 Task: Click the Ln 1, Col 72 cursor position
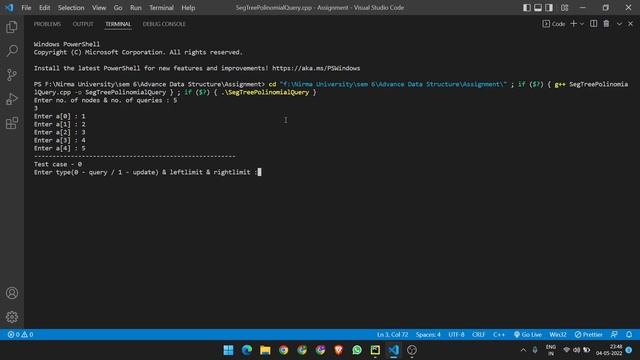[x=392, y=334]
